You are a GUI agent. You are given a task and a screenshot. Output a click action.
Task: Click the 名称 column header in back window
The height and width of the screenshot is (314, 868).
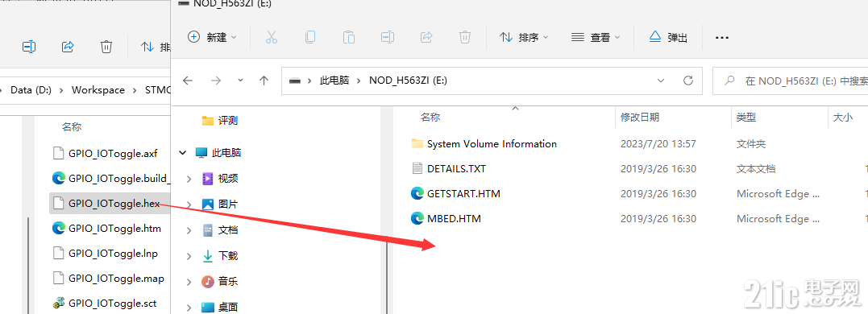tap(72, 127)
